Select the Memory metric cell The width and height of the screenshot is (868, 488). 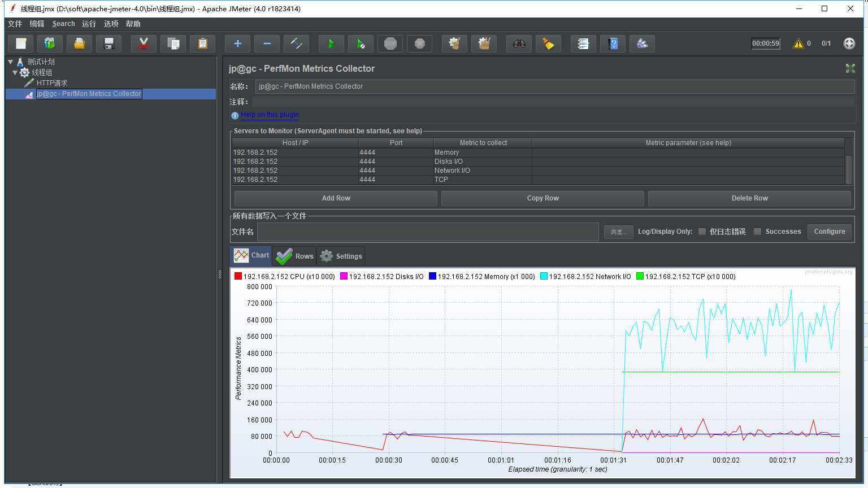[x=483, y=152]
